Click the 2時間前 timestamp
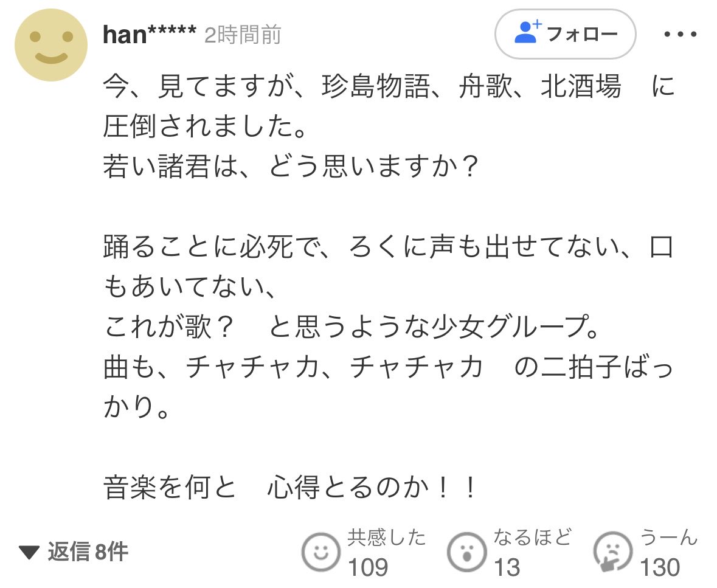717x588 pixels. (x=243, y=35)
